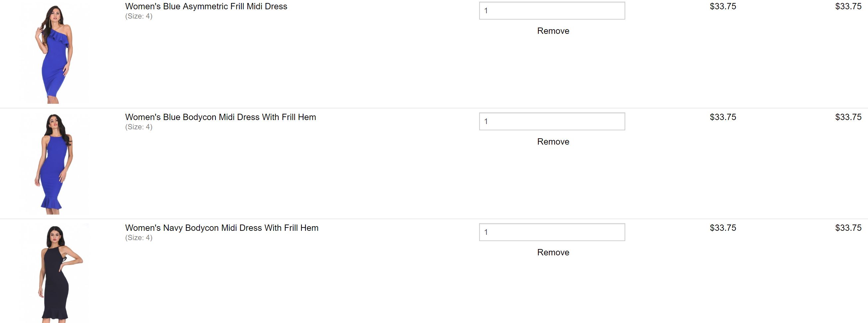Remove the Navy Bodycon Midi Dress from cart

tap(553, 252)
